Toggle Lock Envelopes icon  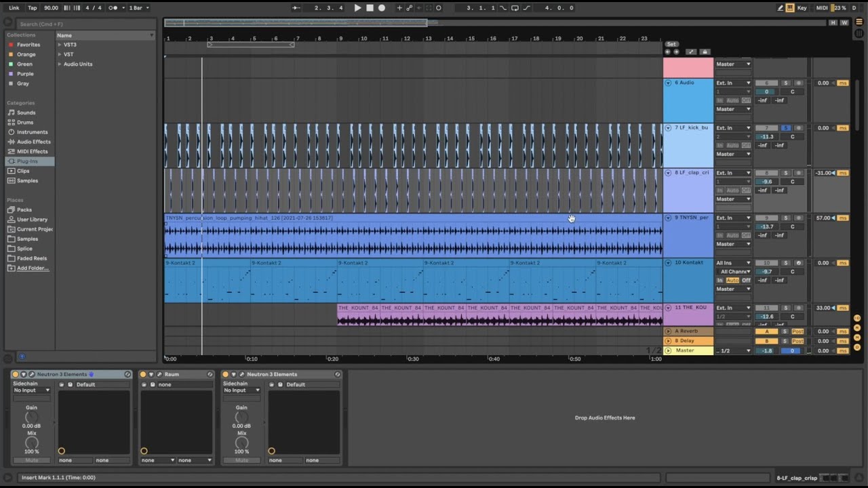[705, 52]
